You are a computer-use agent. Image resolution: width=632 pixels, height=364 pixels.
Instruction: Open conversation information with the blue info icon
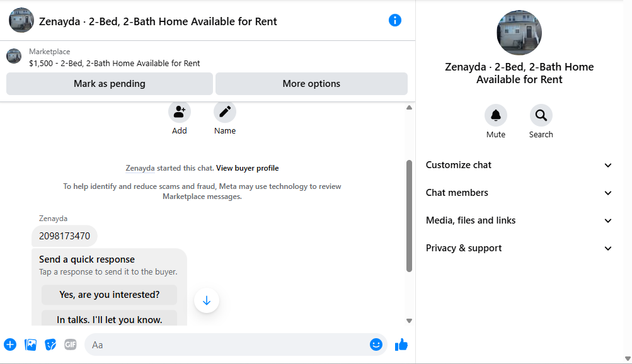(394, 20)
